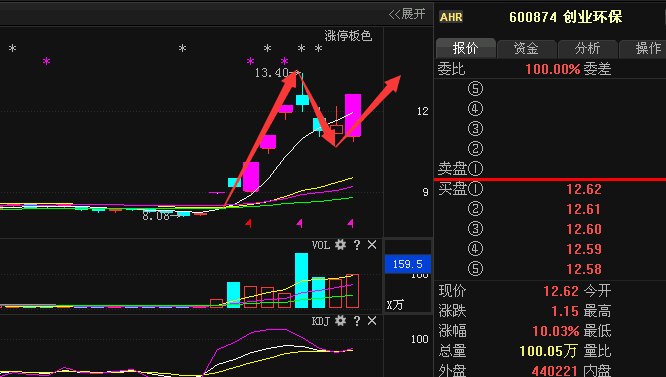The width and height of the screenshot is (666, 377).
Task: Switch to the 资金 tab
Action: tap(527, 48)
